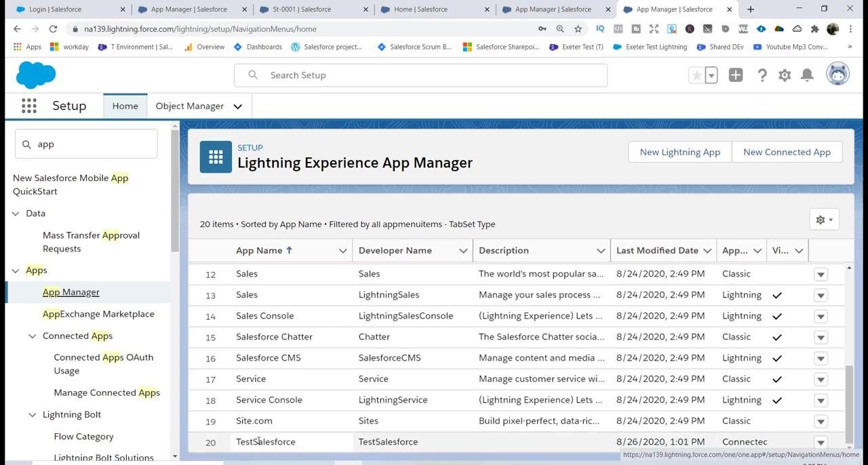Collapse the Connected Apps subsection
Image resolution: width=868 pixels, height=465 pixels.
point(32,336)
